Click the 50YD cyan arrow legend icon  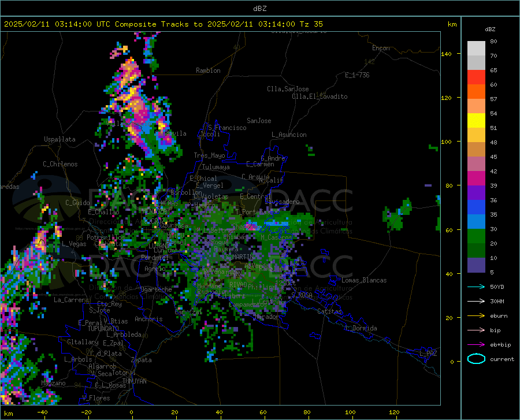[476, 287]
